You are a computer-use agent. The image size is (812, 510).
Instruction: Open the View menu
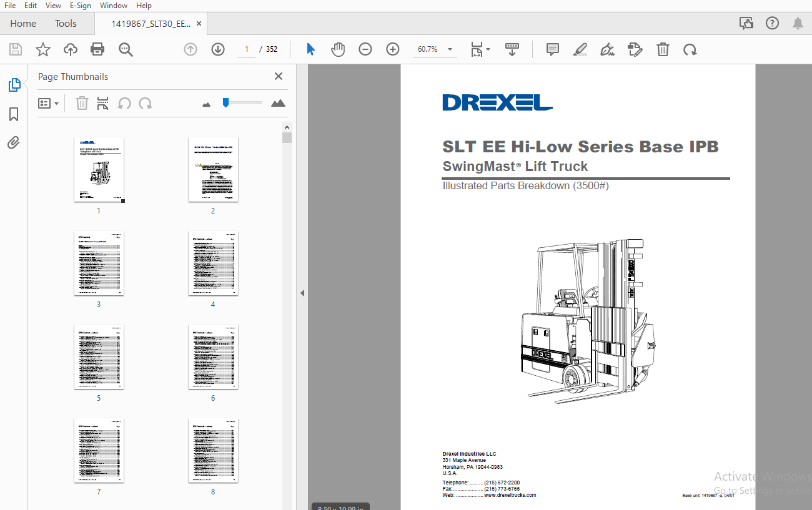54,6
